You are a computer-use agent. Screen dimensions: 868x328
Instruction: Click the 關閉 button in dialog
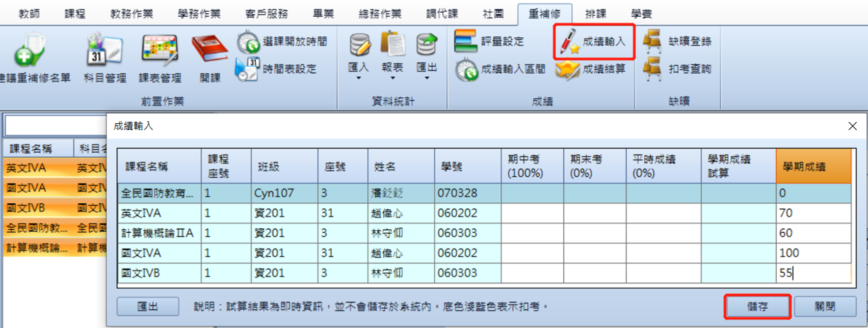pyautogui.click(x=825, y=307)
